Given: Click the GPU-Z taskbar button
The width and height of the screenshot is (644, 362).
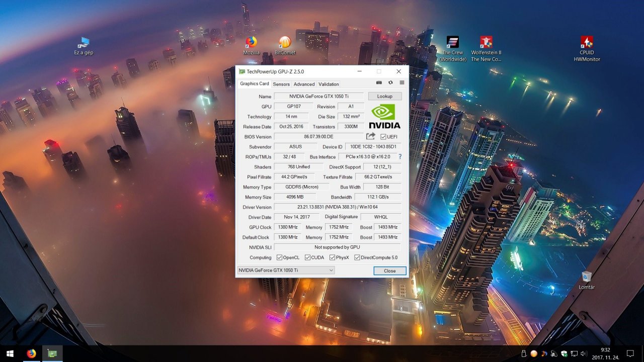Looking at the screenshot, I should click(52, 353).
